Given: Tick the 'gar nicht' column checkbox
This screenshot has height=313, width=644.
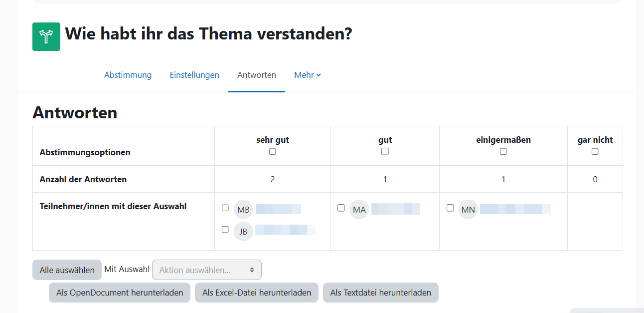Looking at the screenshot, I should pos(595,151).
